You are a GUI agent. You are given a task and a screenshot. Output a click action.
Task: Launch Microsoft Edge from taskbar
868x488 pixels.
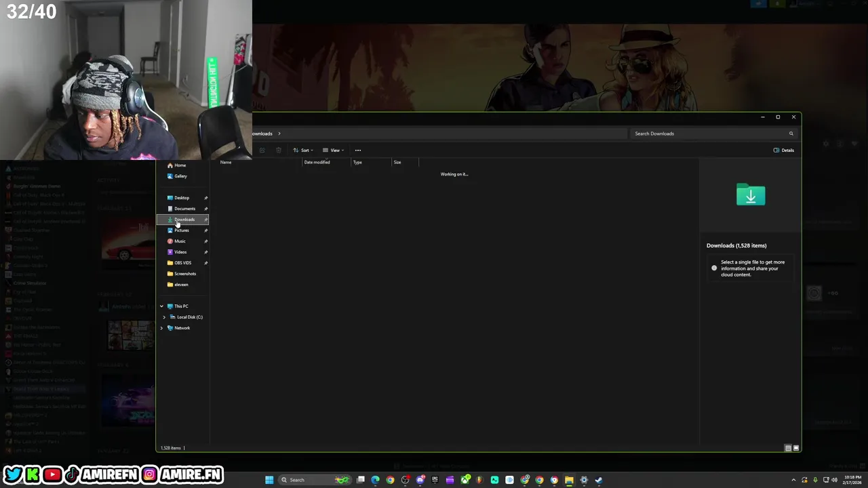(x=375, y=480)
